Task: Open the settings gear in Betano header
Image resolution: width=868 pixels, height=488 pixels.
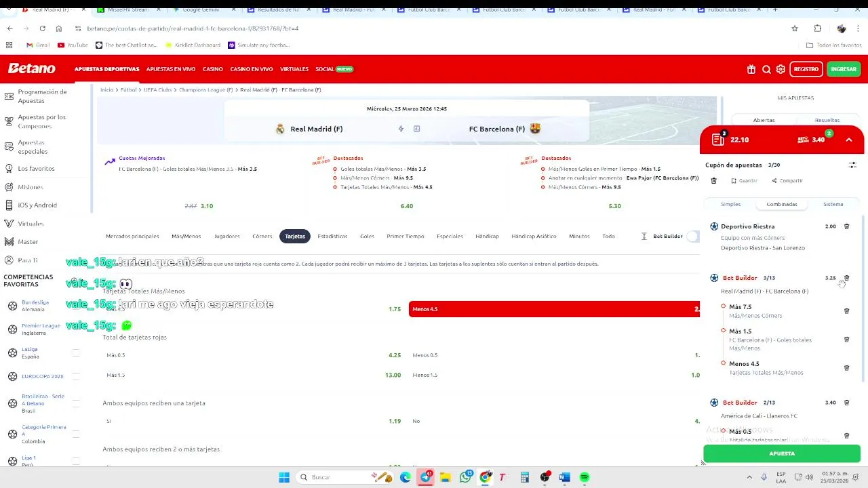Action: click(x=781, y=69)
